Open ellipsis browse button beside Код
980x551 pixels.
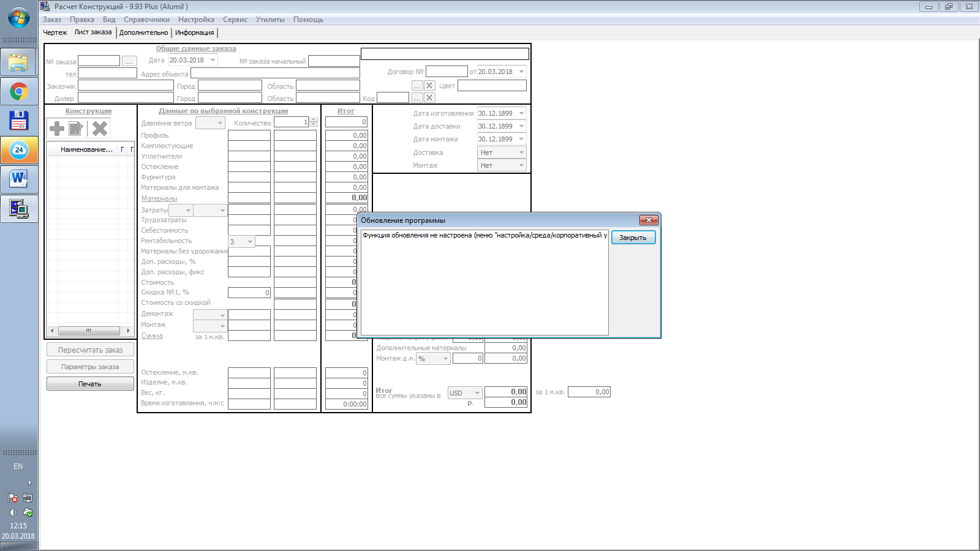click(417, 97)
